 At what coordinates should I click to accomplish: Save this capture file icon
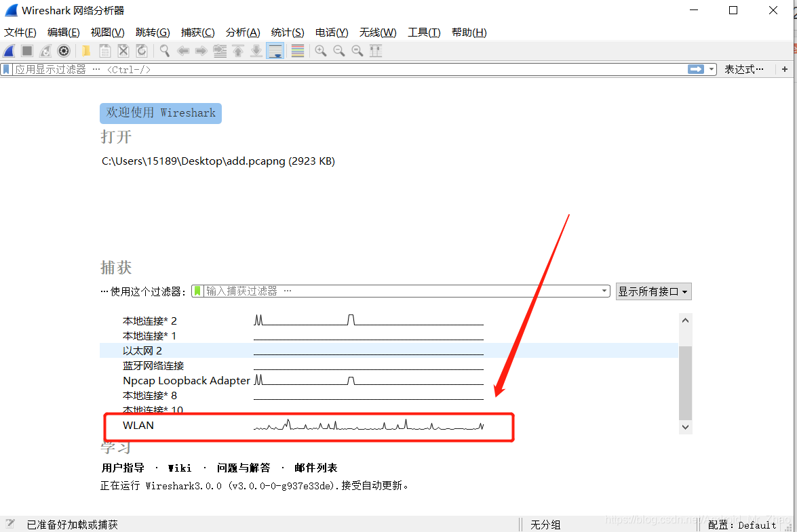(104, 51)
